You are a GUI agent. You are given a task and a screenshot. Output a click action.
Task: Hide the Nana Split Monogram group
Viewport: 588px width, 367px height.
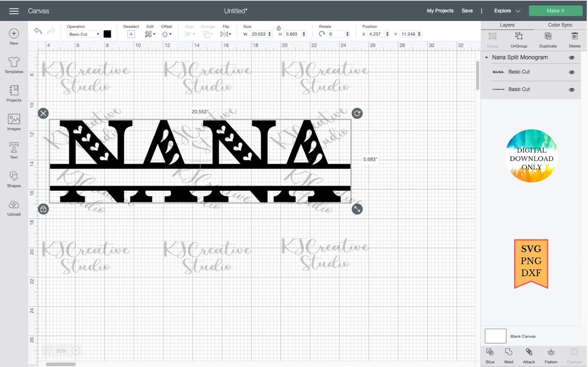click(x=571, y=57)
